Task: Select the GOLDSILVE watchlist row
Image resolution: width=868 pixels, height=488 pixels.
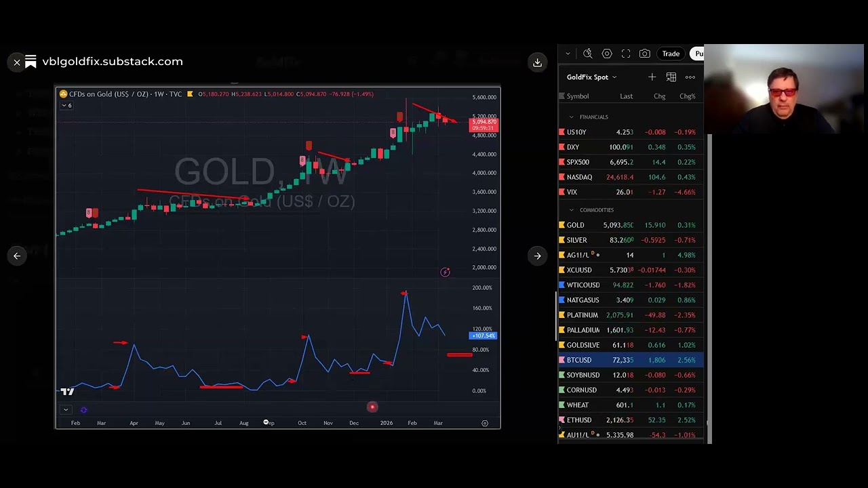Action: click(x=631, y=345)
